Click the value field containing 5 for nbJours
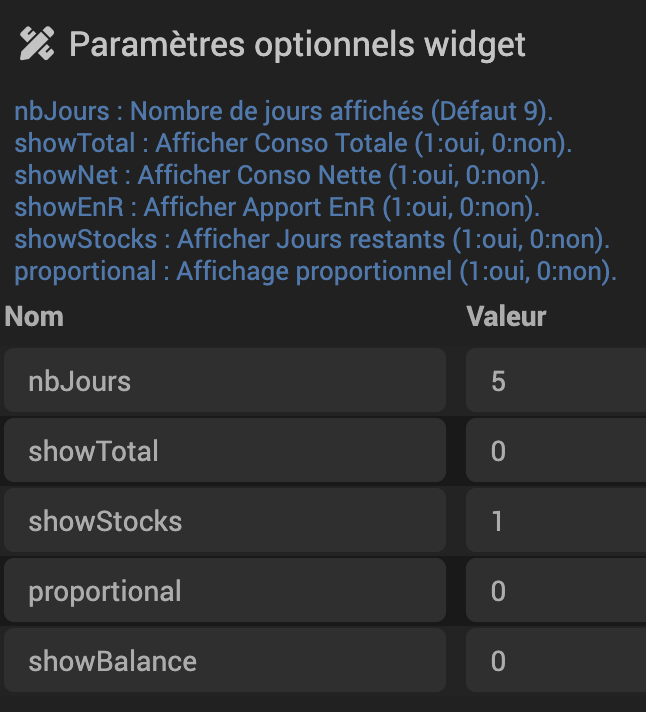 click(555, 381)
